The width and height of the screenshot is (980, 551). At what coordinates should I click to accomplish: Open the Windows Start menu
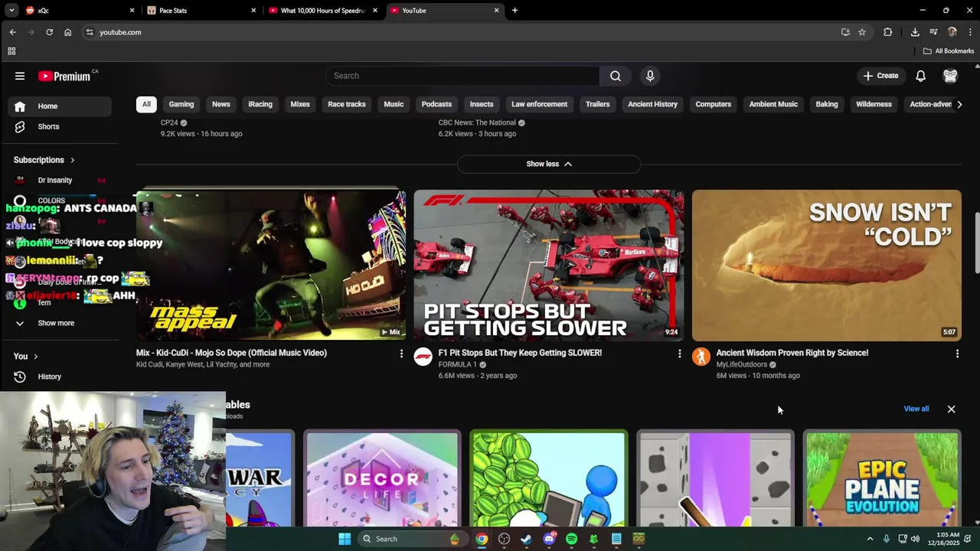[345, 539]
